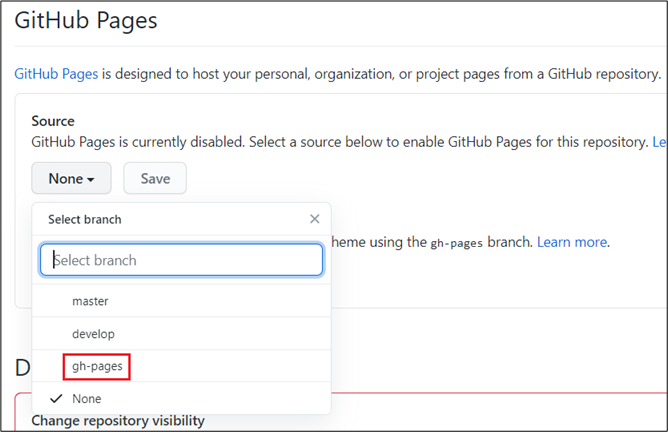Choose the develop branch option
The image size is (668, 432).
(x=181, y=334)
